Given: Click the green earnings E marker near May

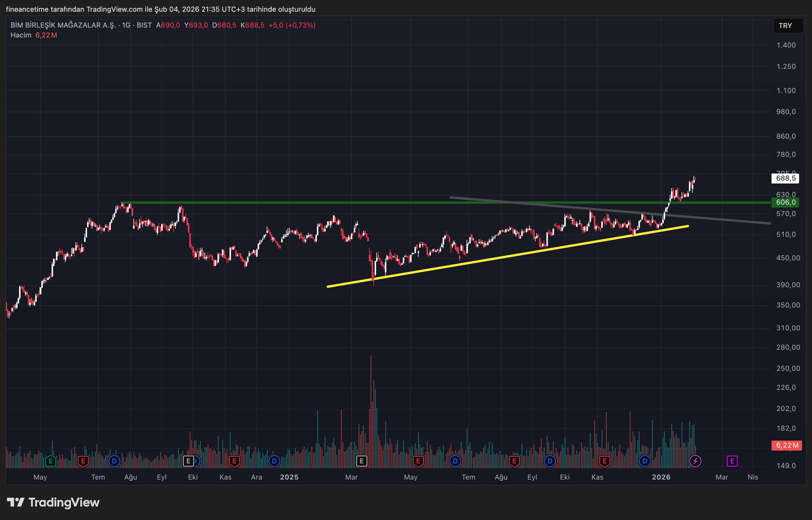Looking at the screenshot, I should coord(50,461).
